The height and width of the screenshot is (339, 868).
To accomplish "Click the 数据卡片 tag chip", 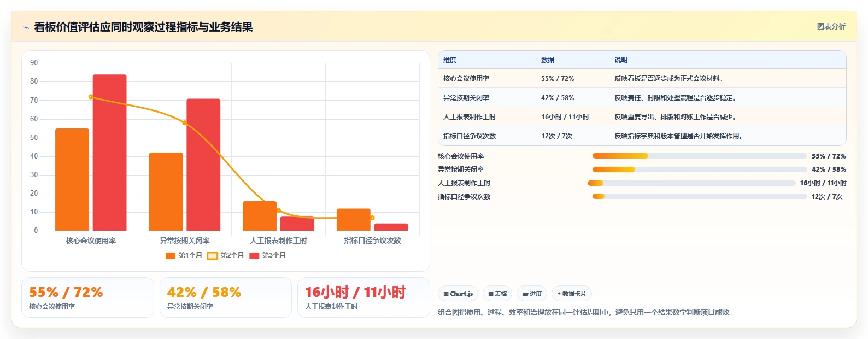I will (x=572, y=294).
